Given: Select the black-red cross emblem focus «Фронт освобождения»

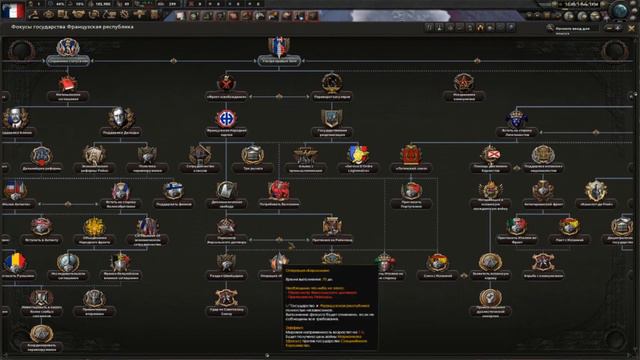Looking at the screenshot, I should [x=226, y=87].
